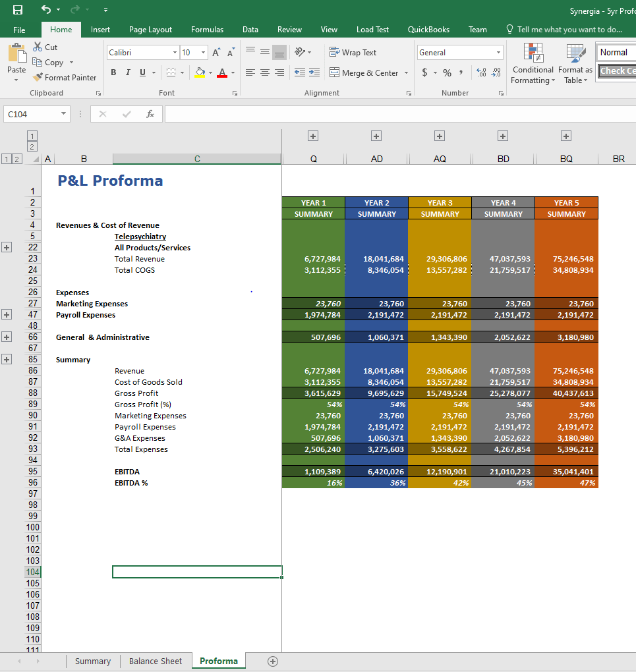Apply red font color
This screenshot has width=636, height=672.
pyautogui.click(x=222, y=73)
